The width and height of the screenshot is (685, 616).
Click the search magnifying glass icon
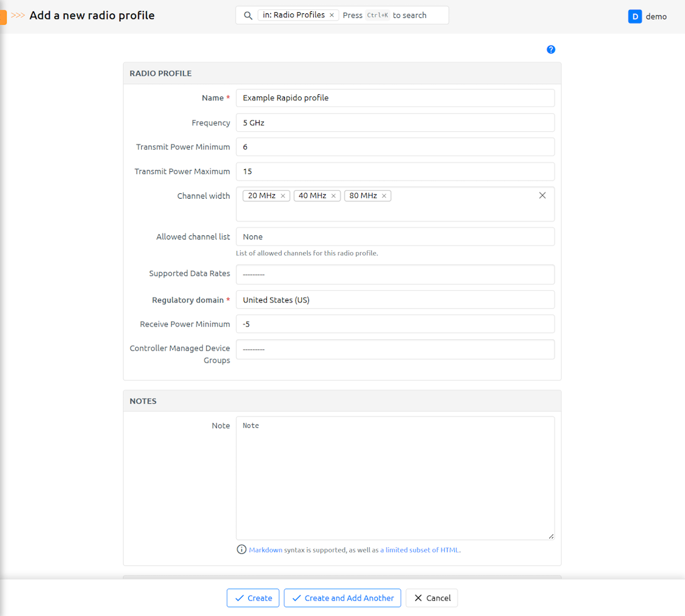[248, 15]
